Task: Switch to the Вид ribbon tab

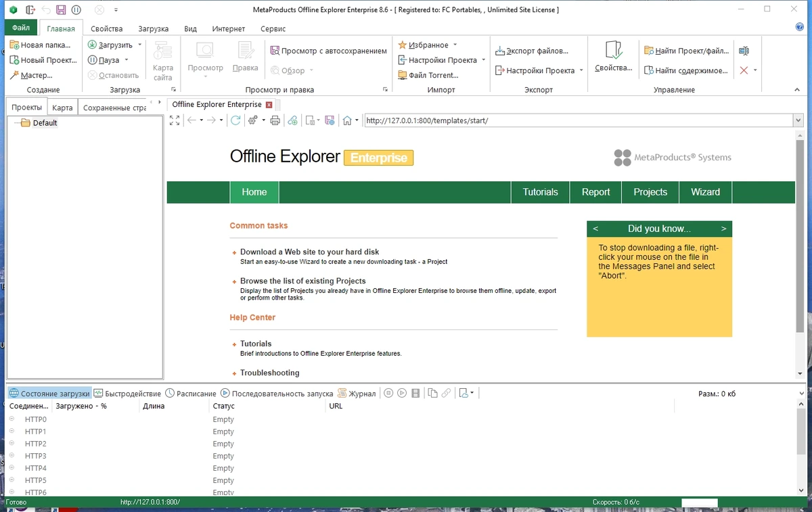Action: click(x=191, y=28)
